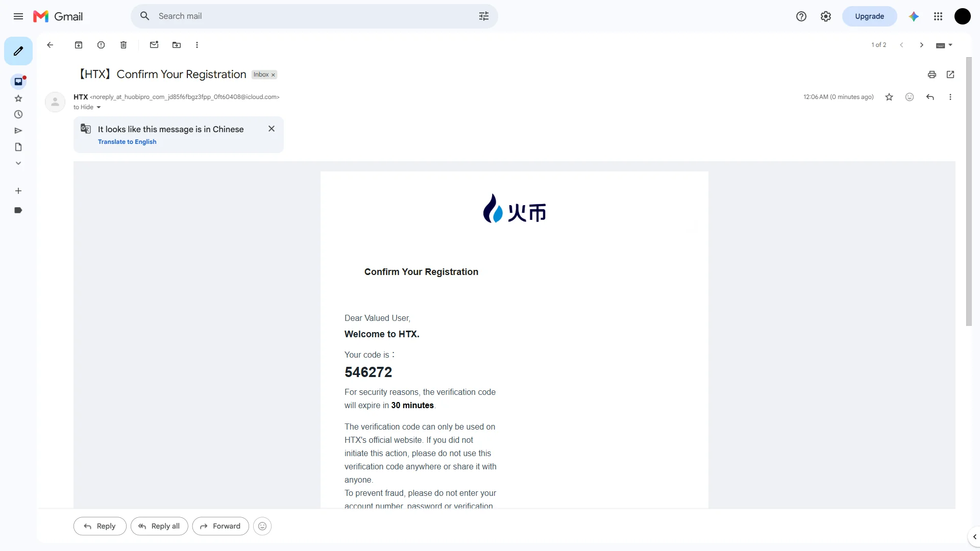The height and width of the screenshot is (551, 980).
Task: Open the main menu hamburger icon
Action: pyautogui.click(x=18, y=16)
